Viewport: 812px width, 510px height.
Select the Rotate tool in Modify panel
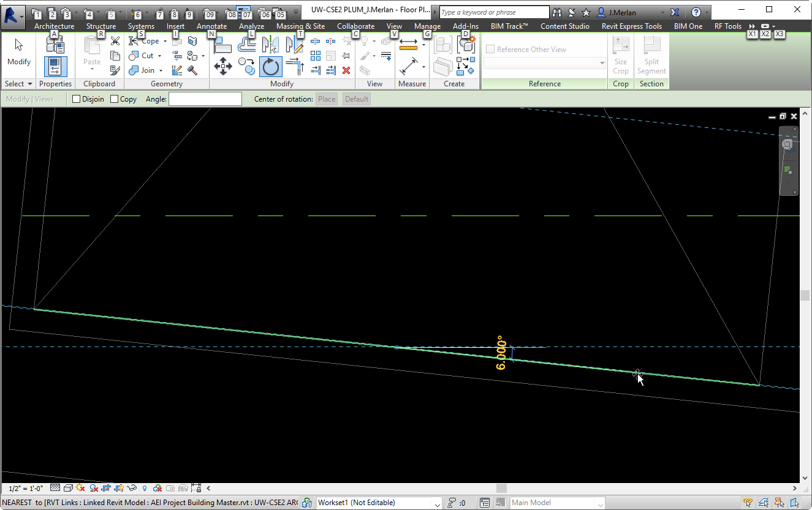(x=270, y=66)
